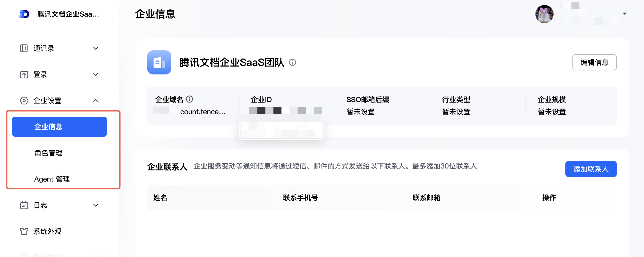Click info icon next to 企业域名
This screenshot has width=644, height=257.
tap(189, 99)
